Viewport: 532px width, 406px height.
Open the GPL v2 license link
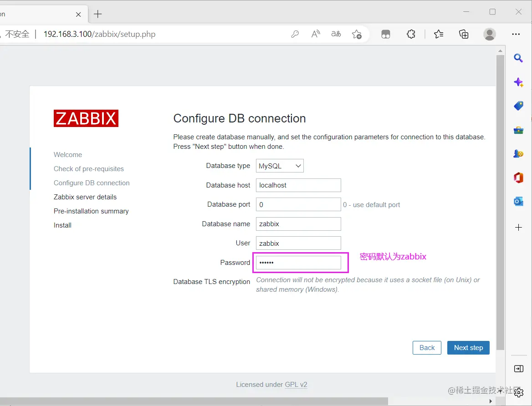[296, 385]
